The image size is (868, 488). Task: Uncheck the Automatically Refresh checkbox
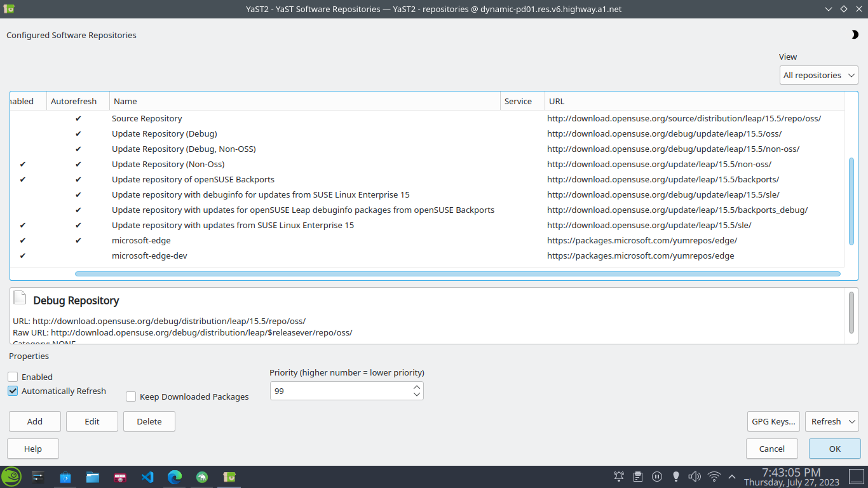coord(12,391)
